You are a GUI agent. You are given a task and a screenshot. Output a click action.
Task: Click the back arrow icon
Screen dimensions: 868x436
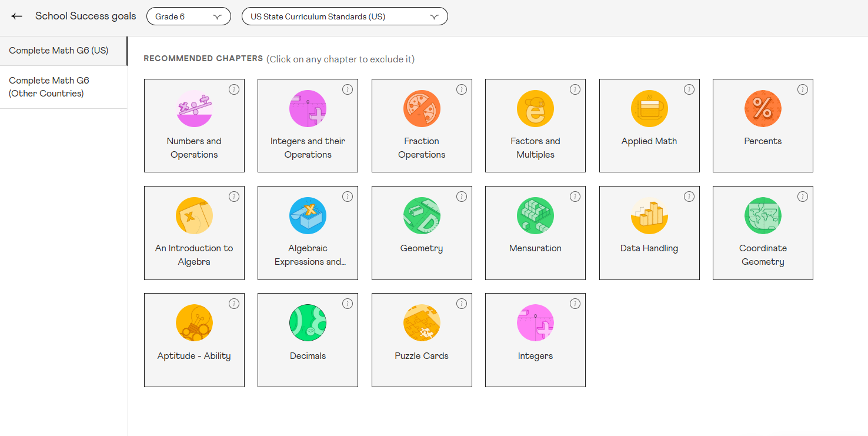tap(16, 16)
